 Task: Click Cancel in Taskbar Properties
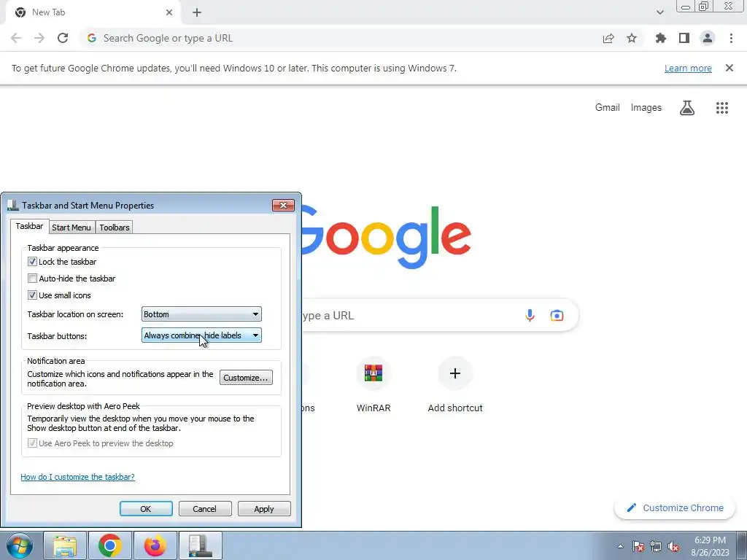pos(205,508)
